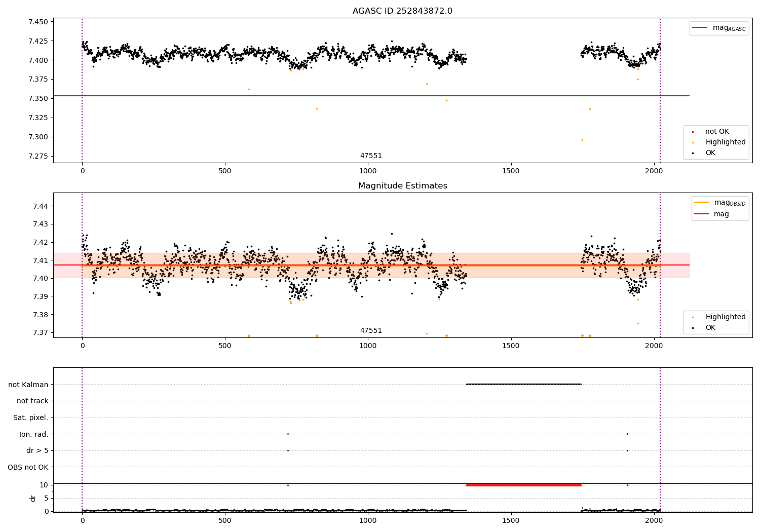Click the 10 tick on dr axis
The width and height of the screenshot is (760, 532).
click(x=44, y=485)
